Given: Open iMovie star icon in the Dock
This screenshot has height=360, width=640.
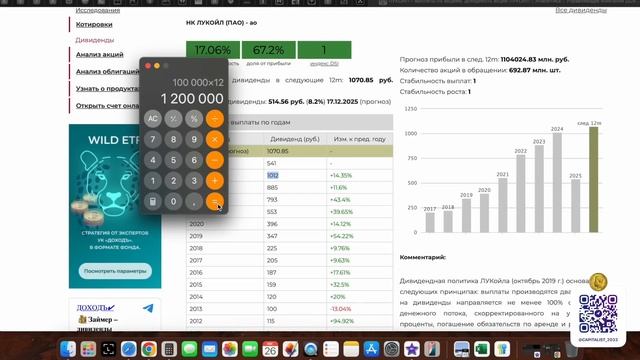Looking at the screenshot, I should tap(412, 349).
